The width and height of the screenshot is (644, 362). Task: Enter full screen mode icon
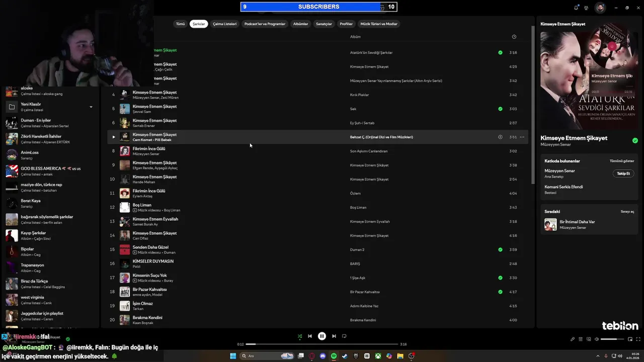coord(638,339)
